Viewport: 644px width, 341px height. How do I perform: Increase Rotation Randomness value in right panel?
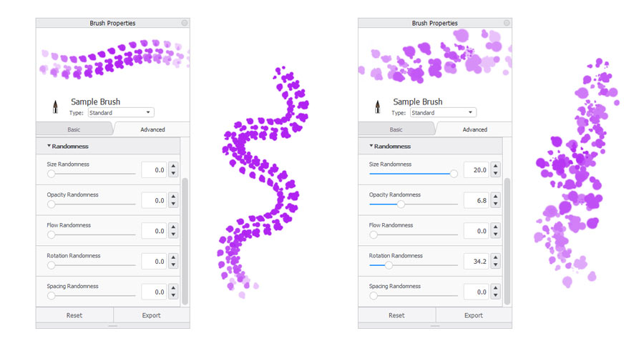[x=496, y=257]
